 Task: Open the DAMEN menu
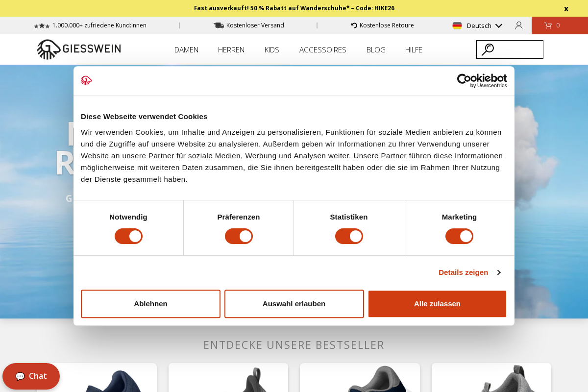(186, 49)
